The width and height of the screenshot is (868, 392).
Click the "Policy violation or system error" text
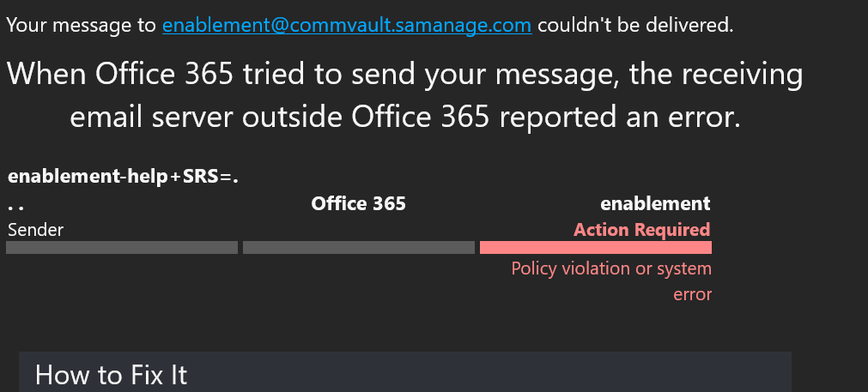point(611,281)
